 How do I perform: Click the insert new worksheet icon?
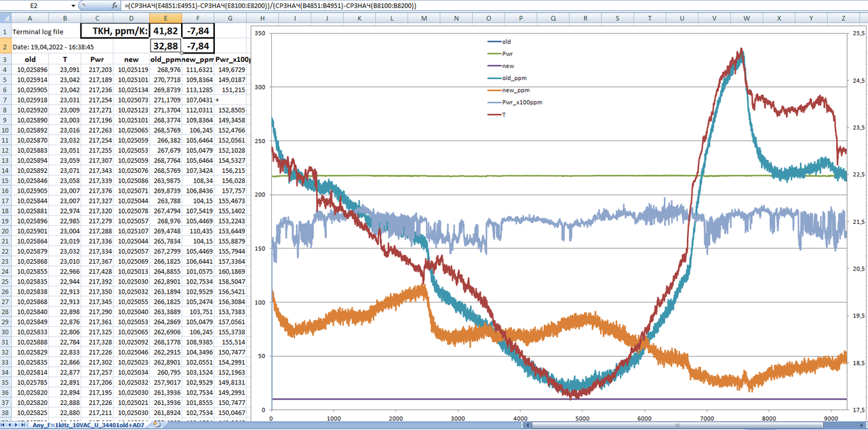click(x=157, y=425)
